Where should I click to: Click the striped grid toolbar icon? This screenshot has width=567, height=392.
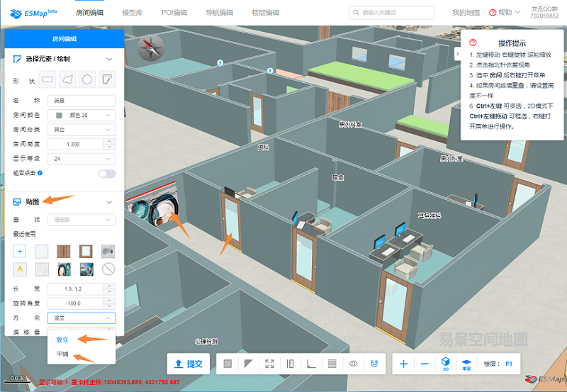pos(332,364)
